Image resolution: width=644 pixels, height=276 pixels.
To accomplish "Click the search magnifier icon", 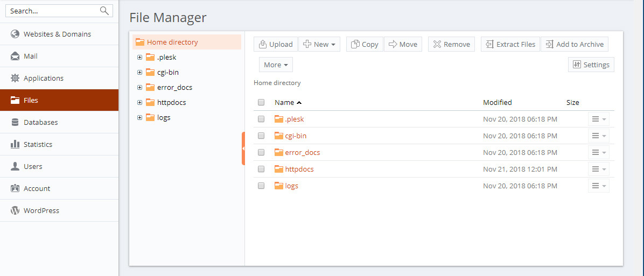I will (104, 11).
